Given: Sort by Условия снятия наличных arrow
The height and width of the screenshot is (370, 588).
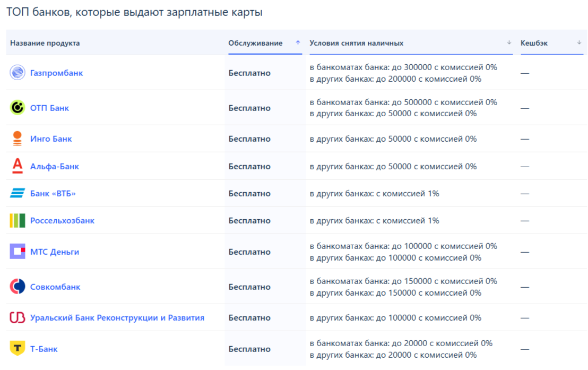Looking at the screenshot, I should click(x=509, y=42).
